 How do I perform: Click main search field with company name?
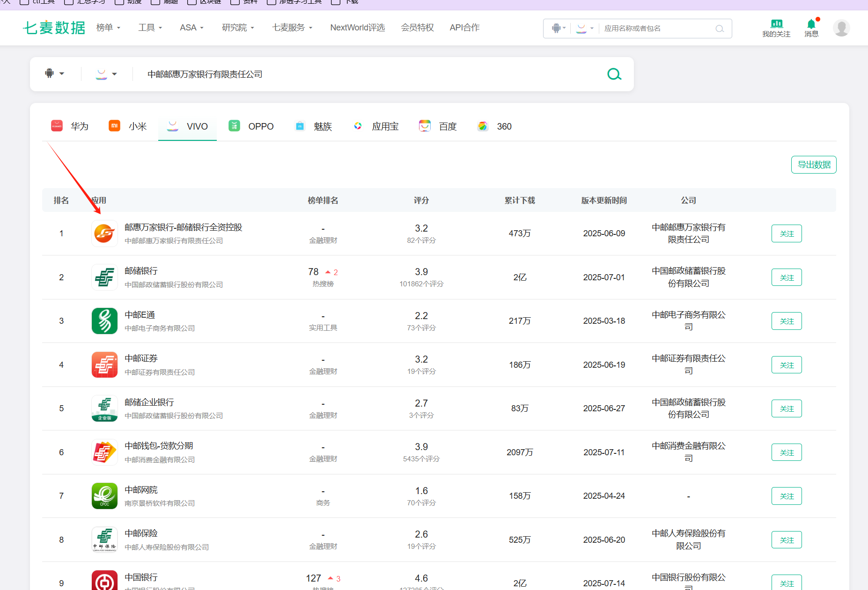coord(368,74)
